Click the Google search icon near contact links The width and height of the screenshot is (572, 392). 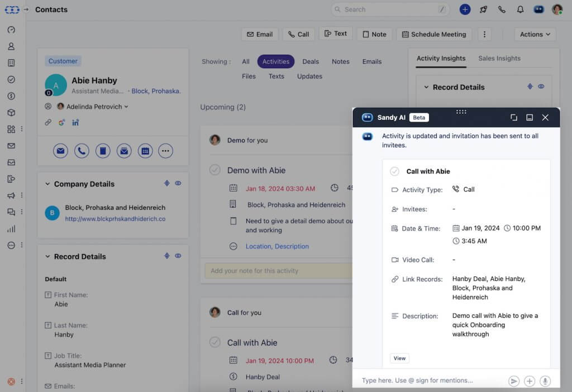(62, 122)
